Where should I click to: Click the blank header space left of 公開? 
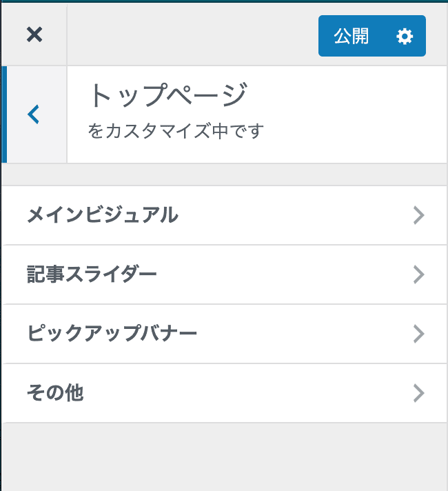(x=192, y=34)
